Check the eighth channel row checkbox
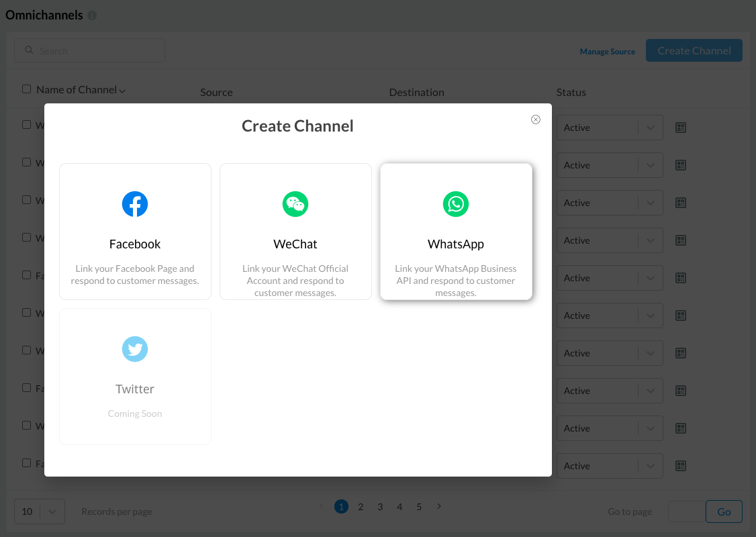The width and height of the screenshot is (756, 537). [26, 388]
